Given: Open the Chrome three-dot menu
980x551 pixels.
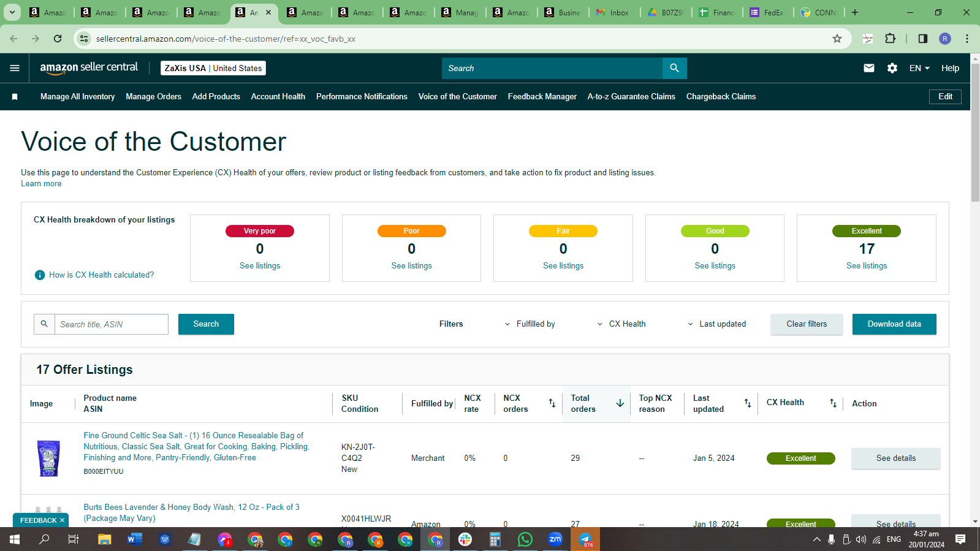Looking at the screenshot, I should coord(967,39).
